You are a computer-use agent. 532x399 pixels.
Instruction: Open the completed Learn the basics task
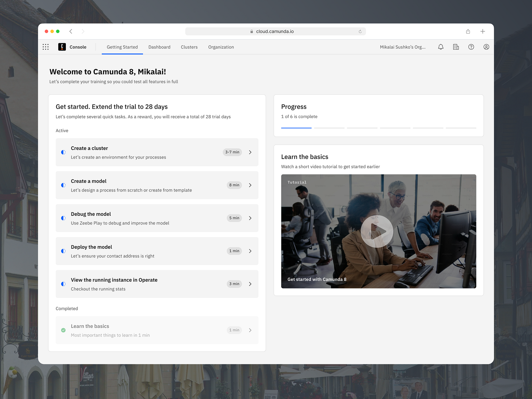point(157,330)
